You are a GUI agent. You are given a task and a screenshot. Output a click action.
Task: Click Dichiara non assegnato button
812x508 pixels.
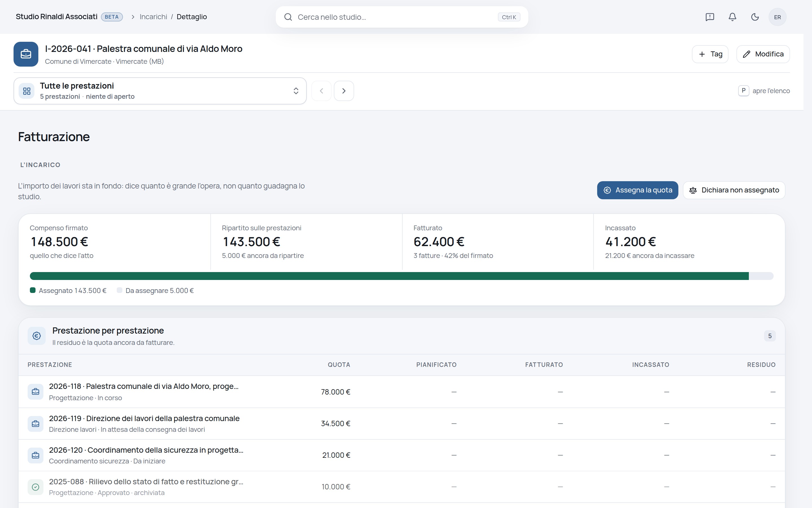click(x=734, y=190)
